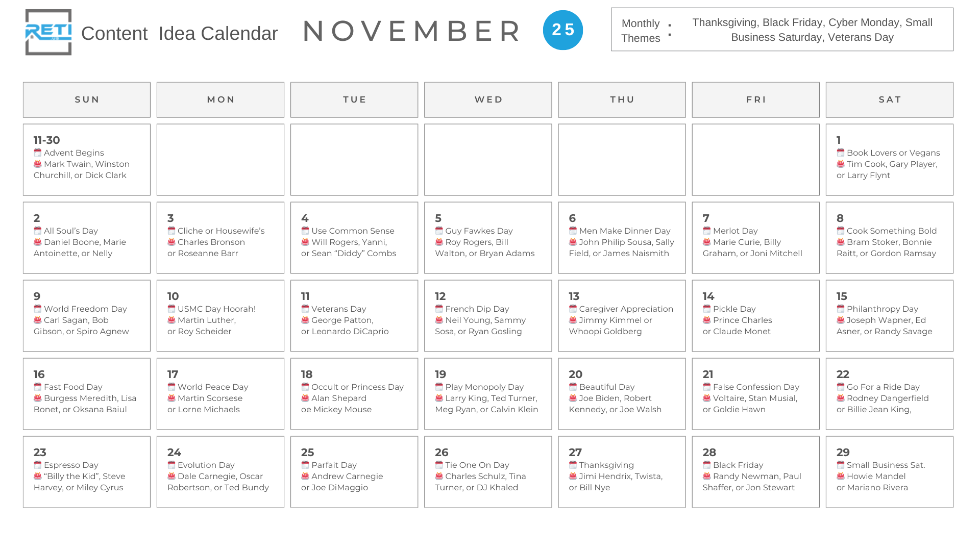Click the Espresso Day entry on the 23rd

(x=71, y=465)
